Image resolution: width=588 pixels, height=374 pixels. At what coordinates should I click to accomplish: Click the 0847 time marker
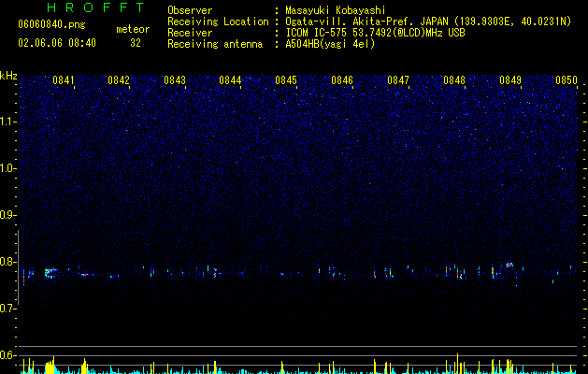coord(398,80)
